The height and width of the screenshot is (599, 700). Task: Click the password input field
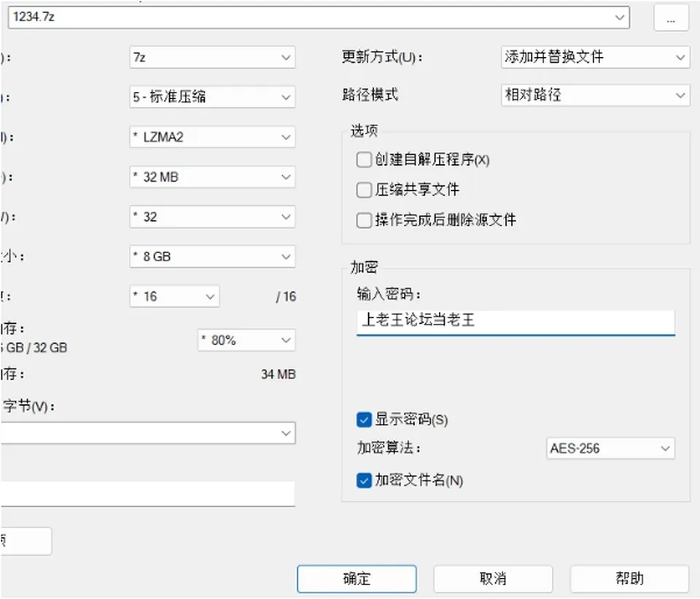[x=516, y=322]
